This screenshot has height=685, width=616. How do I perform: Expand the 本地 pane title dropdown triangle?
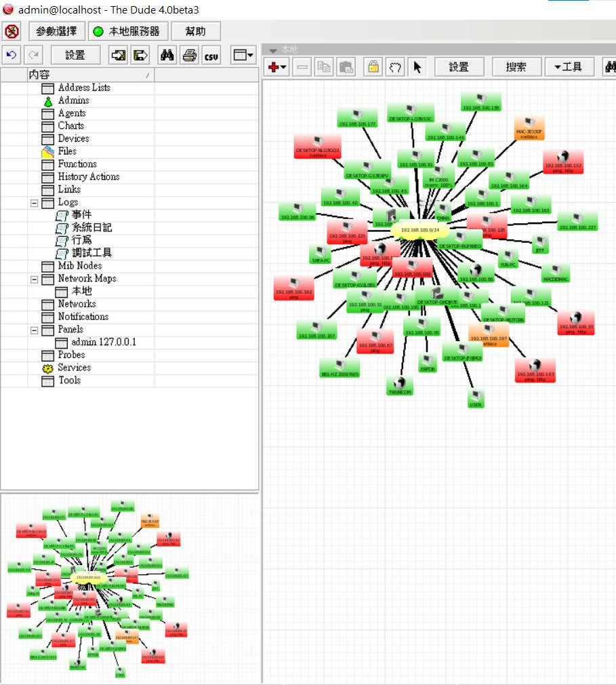(x=273, y=50)
